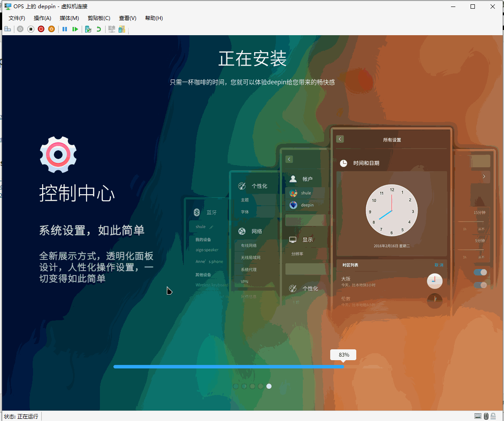Screen dimensions: 504x421
Task: Click the 15分钟 label in rightmost panel
Action: 480,213
